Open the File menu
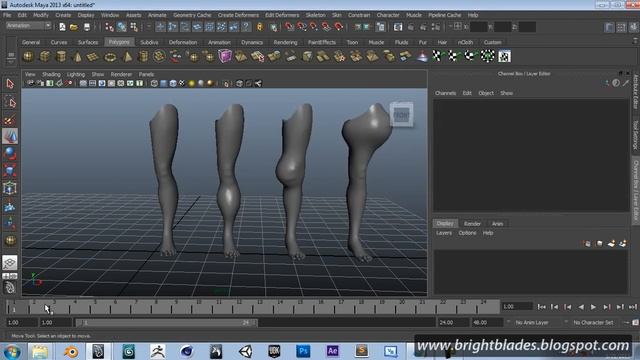Image resolution: width=640 pixels, height=360 pixels. [x=7, y=15]
